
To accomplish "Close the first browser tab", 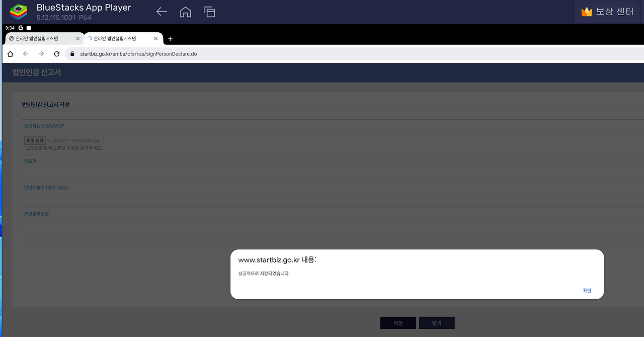I will point(78,39).
